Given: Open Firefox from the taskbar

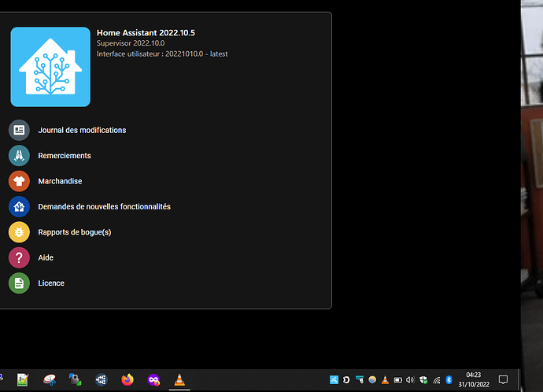Looking at the screenshot, I should click(x=127, y=380).
